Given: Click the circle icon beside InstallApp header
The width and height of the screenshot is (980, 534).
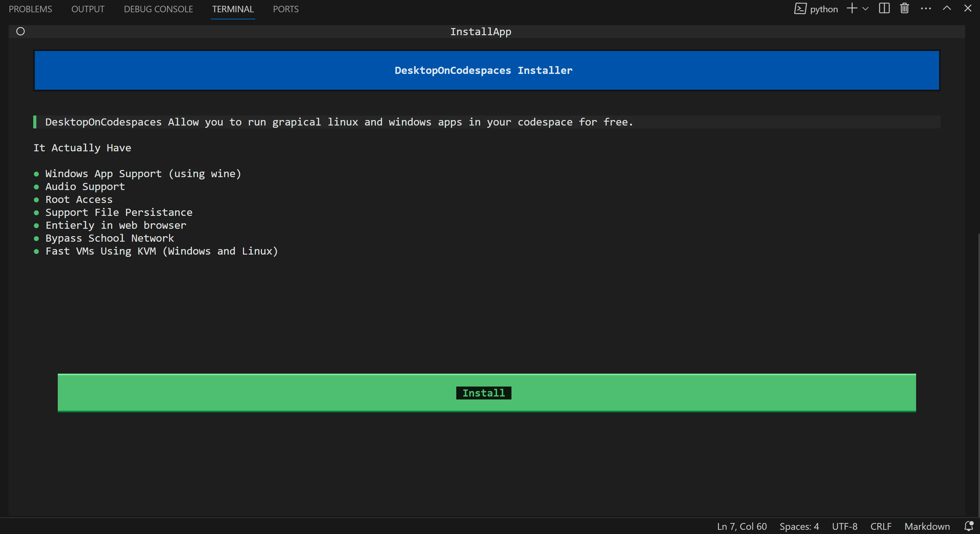Looking at the screenshot, I should (21, 31).
